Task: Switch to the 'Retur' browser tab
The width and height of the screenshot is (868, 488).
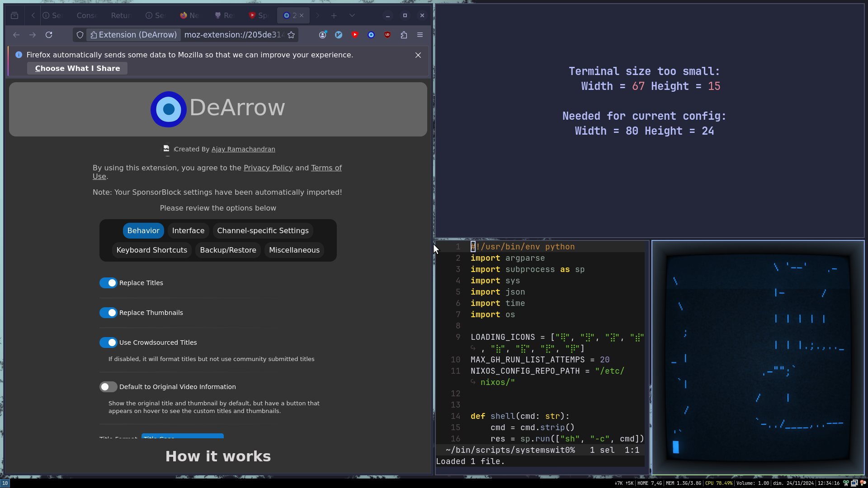Action: 121,15
